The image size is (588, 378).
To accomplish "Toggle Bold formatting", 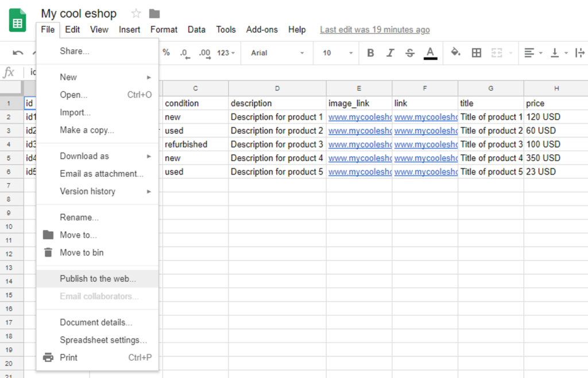I will (370, 53).
